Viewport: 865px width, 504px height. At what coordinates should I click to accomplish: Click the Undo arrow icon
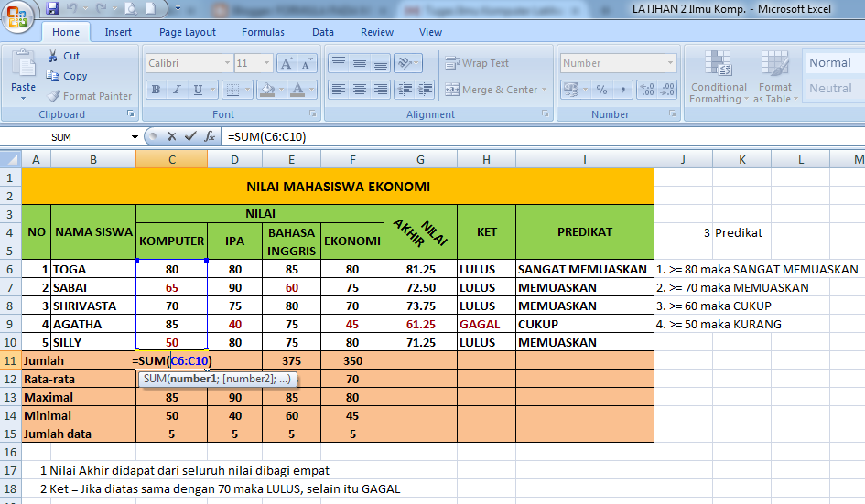point(71,8)
